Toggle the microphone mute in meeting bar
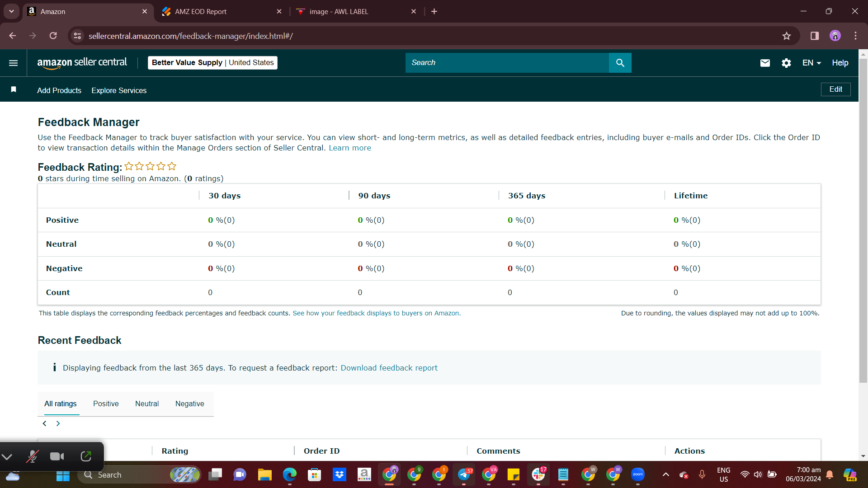This screenshot has width=868, height=488. tap(32, 456)
